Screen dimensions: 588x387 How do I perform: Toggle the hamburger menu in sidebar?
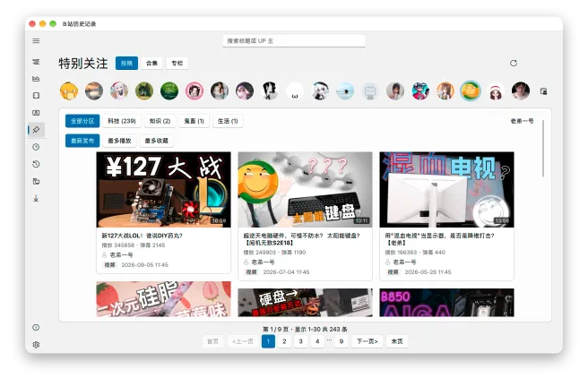(36, 41)
